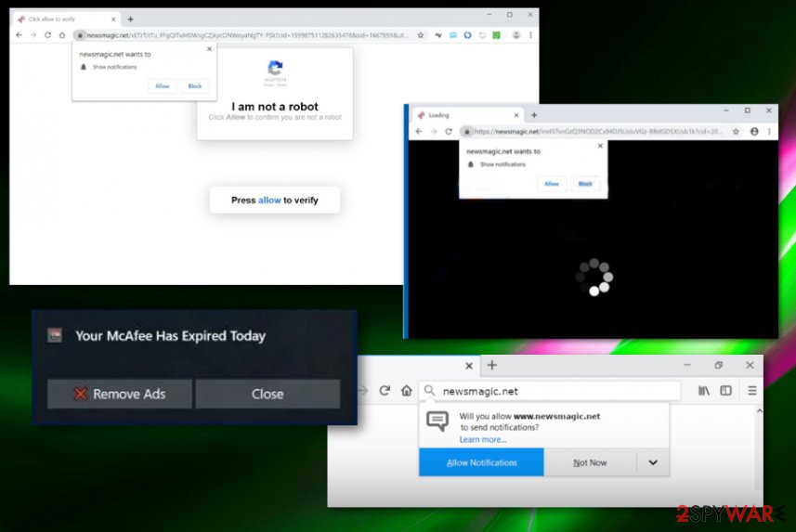
Task: Click Block in dark Chrome notification prompt
Action: 585,184
